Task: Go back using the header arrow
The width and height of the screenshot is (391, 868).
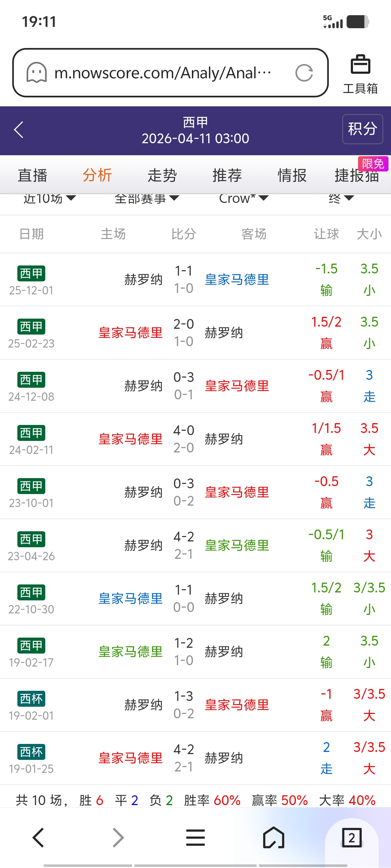Action: tap(19, 129)
